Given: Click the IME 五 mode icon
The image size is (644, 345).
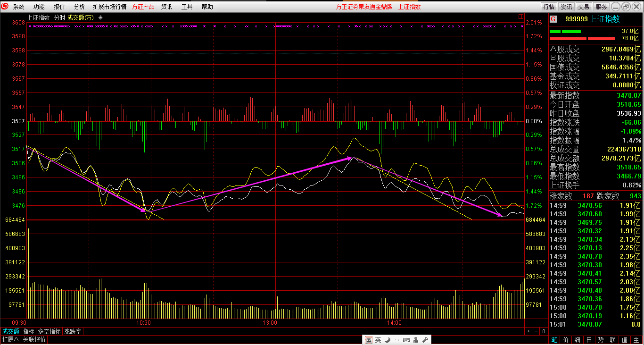Looking at the screenshot, I should point(369,340).
